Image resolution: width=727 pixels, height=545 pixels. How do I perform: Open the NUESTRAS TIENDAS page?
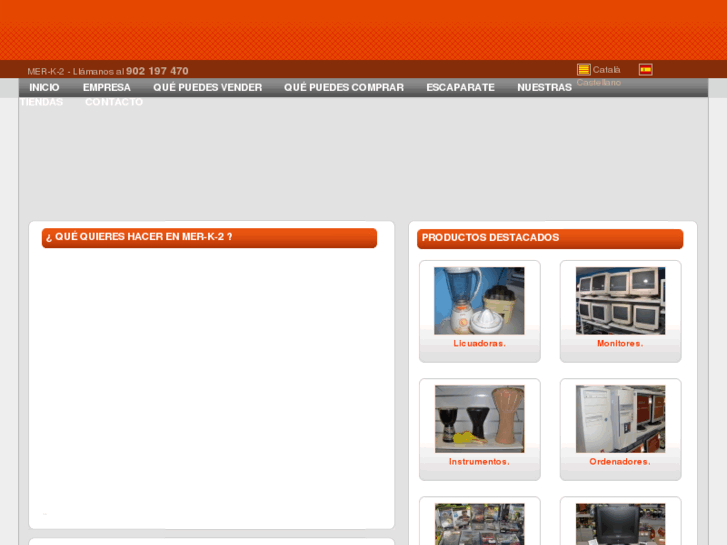click(x=544, y=87)
